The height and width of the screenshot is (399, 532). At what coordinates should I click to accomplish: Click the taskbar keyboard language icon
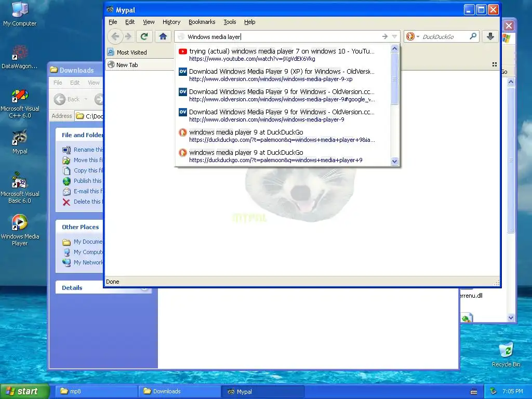click(474, 392)
